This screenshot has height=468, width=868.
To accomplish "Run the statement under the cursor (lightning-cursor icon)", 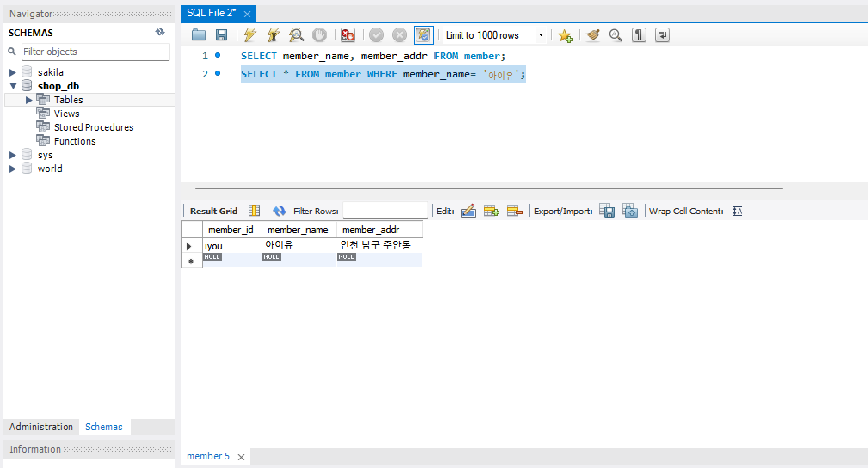I will coord(273,35).
